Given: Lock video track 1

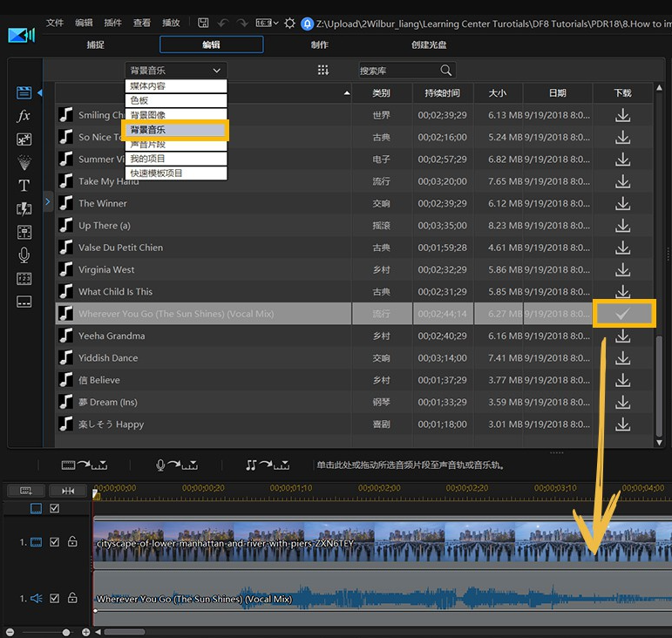Looking at the screenshot, I should (x=72, y=541).
